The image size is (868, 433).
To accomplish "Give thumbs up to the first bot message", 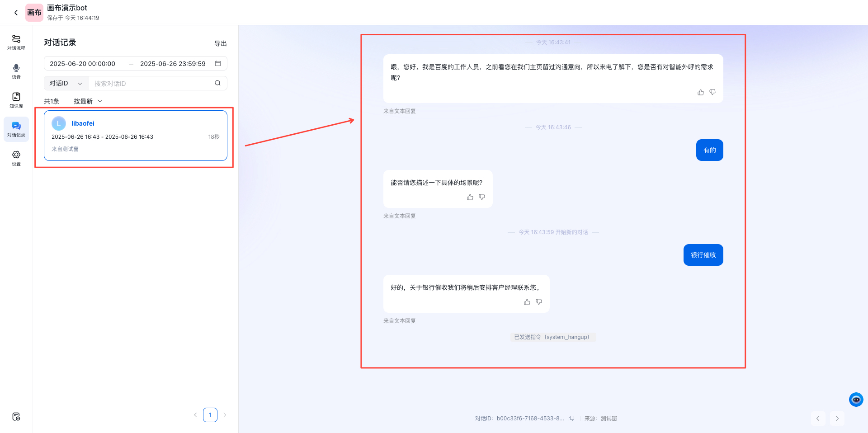I will tap(701, 92).
